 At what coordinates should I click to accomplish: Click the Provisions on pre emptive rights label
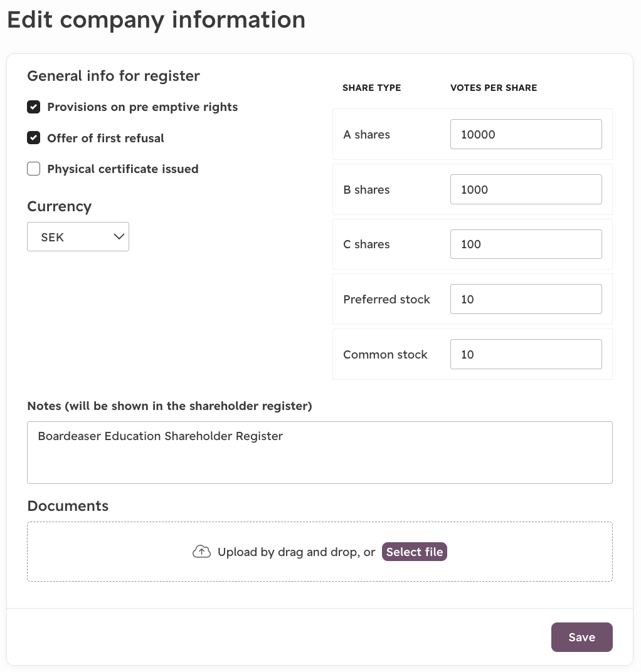(x=142, y=107)
